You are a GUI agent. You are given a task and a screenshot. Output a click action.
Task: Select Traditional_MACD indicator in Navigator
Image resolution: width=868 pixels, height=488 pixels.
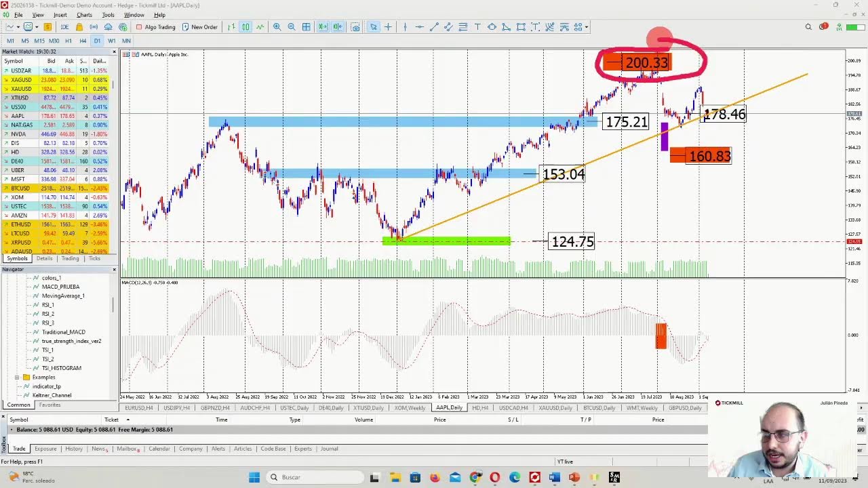[64, 332]
